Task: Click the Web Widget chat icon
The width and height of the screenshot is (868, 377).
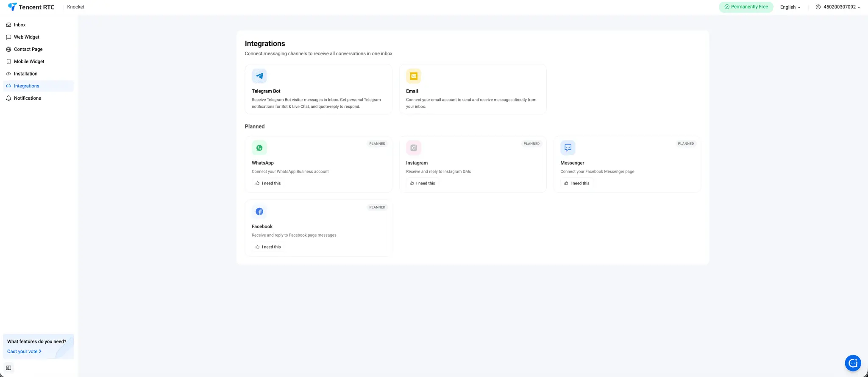Action: click(x=8, y=37)
